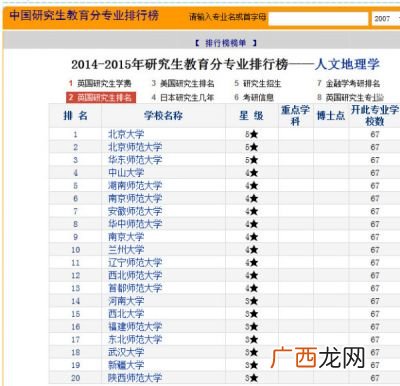Open the 福建师范大学 school link
Screen dimensions: 400x386
(135, 327)
